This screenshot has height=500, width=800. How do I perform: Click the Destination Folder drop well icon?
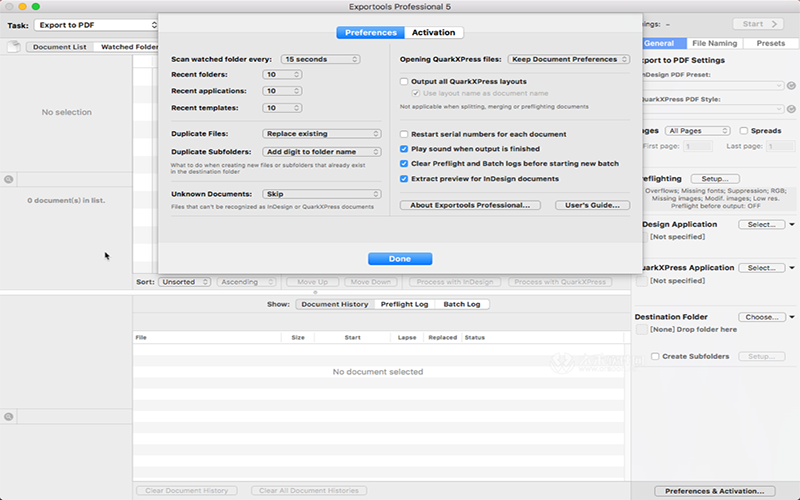tap(642, 330)
